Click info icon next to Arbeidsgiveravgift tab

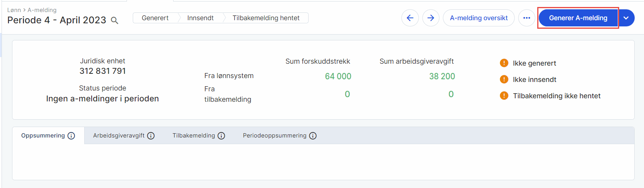151,136
